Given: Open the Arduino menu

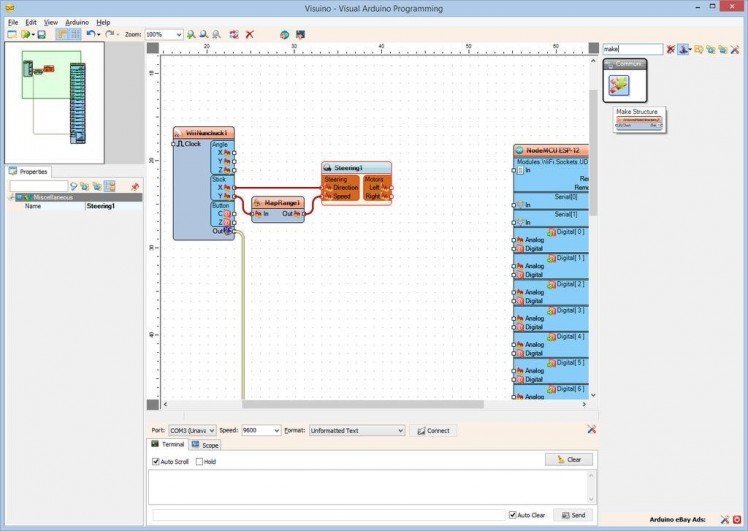Looking at the screenshot, I should (77, 21).
